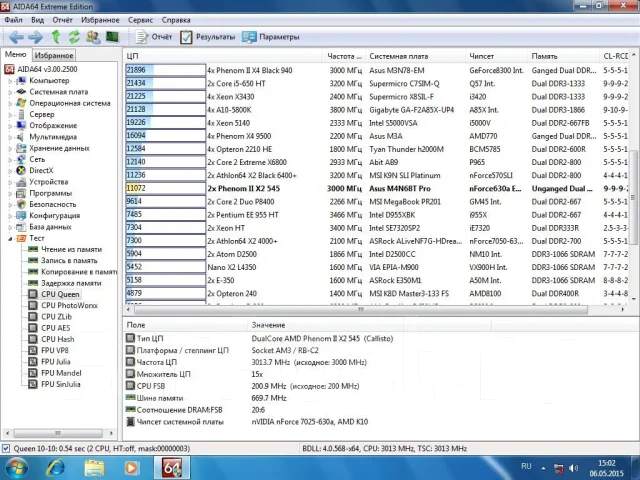Select the Программы icon in tree
This screenshot has height=480, width=640.
click(21, 193)
